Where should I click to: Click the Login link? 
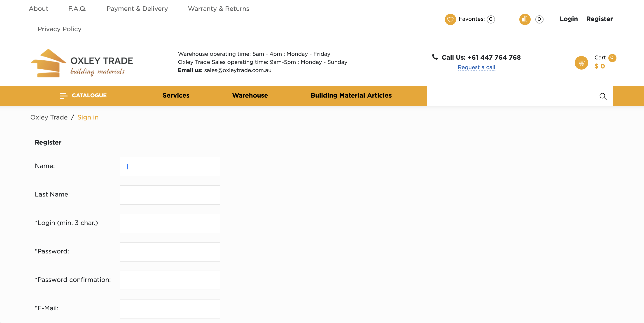(x=569, y=19)
